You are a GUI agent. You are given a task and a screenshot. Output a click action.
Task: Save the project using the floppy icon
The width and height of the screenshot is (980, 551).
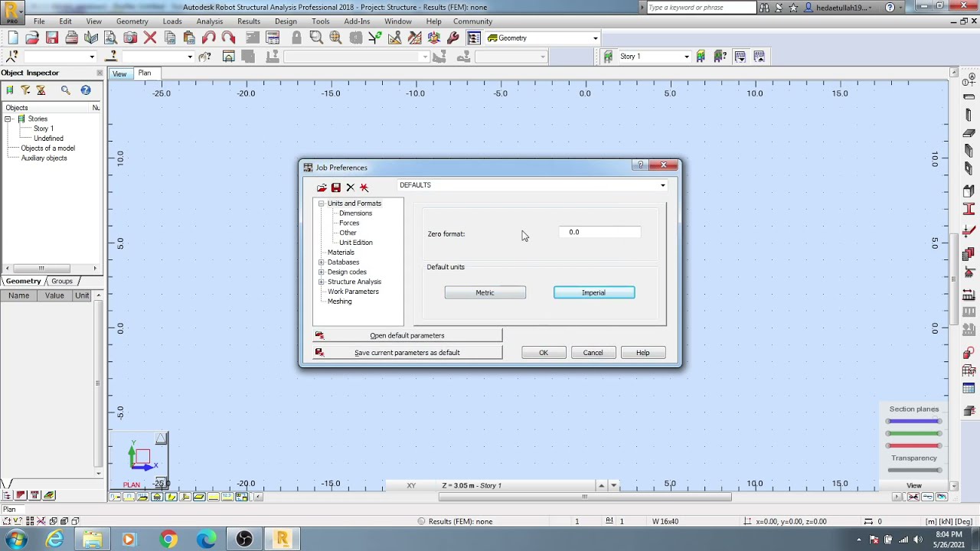(52, 37)
